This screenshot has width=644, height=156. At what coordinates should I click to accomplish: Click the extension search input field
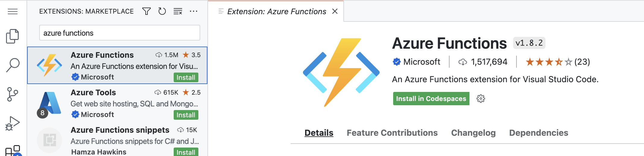pos(119,33)
